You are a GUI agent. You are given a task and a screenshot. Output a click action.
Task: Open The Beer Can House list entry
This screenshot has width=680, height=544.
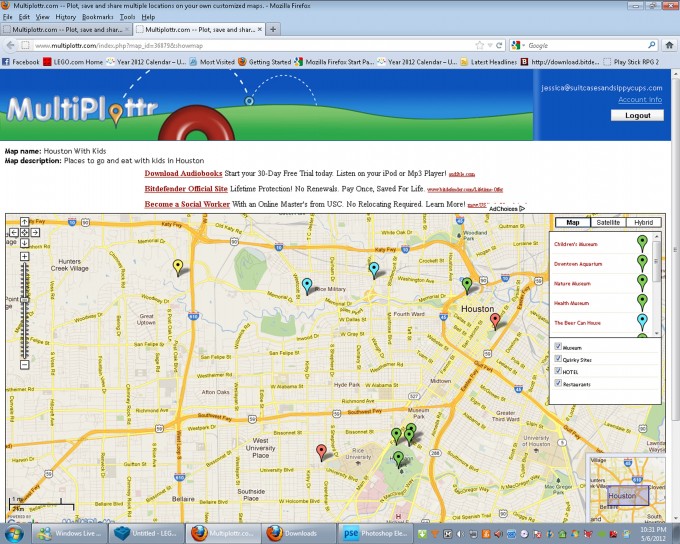577,323
